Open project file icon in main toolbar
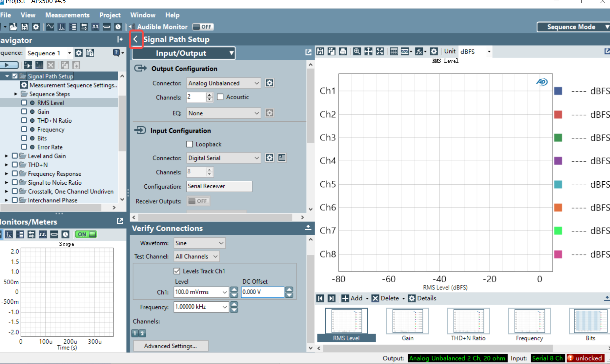This screenshot has width=610, height=364. coord(13,27)
